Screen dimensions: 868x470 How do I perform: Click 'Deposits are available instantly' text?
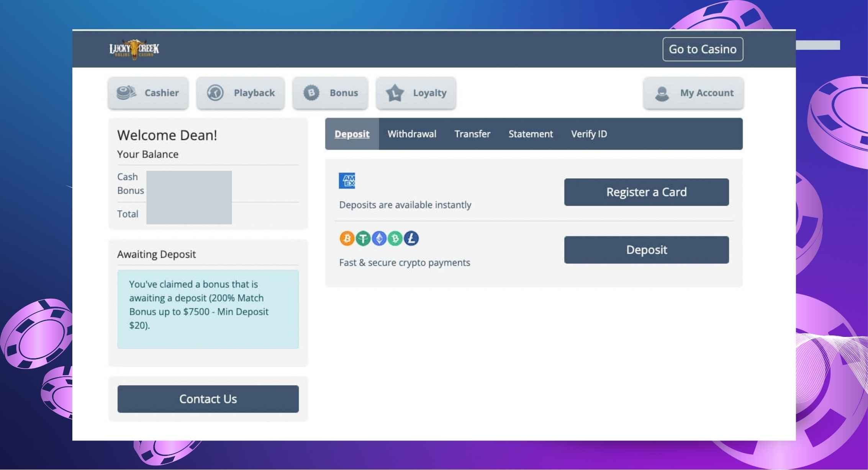pos(405,205)
